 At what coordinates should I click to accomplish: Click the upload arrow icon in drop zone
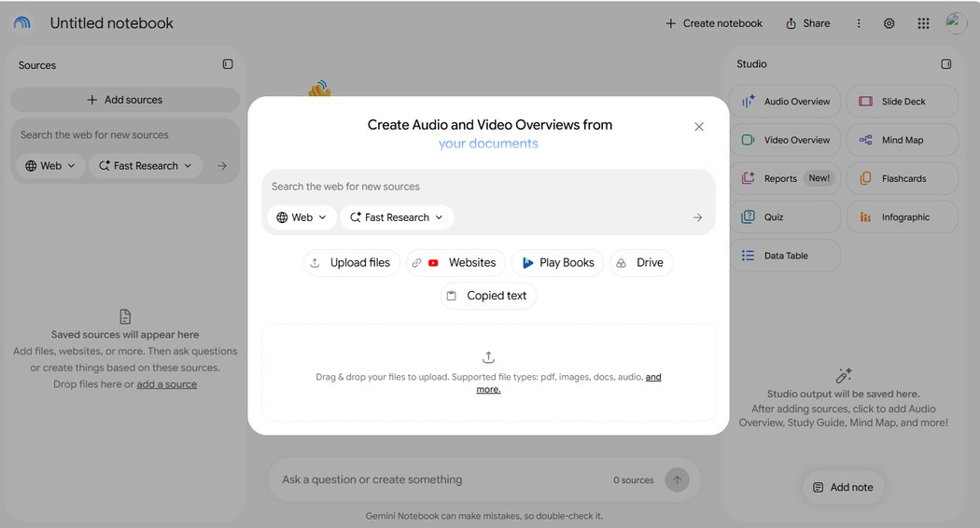click(488, 357)
